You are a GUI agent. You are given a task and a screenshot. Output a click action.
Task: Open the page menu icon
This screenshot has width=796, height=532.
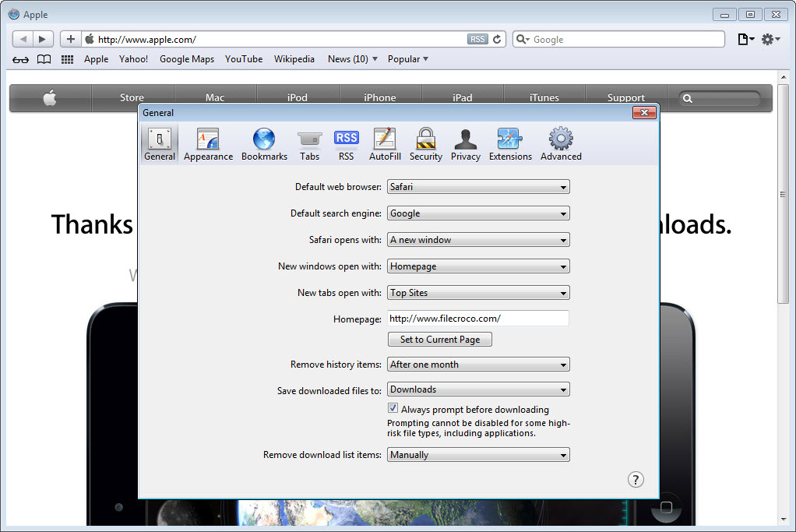(x=745, y=39)
